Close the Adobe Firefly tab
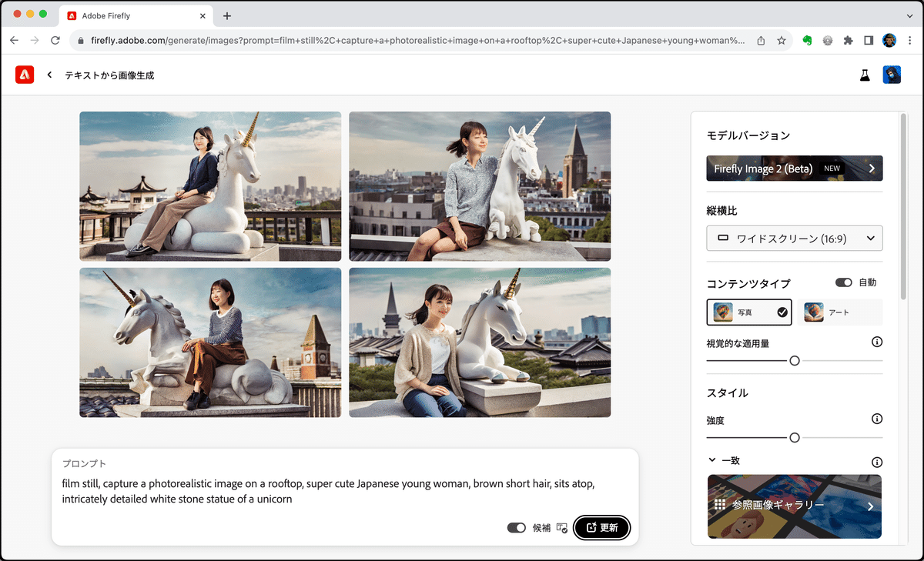 click(203, 15)
